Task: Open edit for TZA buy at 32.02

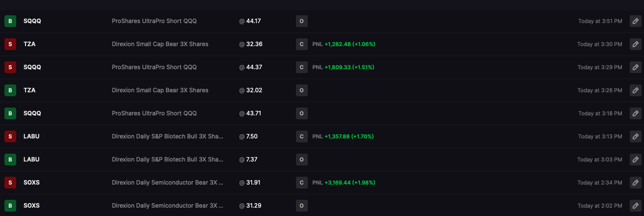Action: coord(636,90)
